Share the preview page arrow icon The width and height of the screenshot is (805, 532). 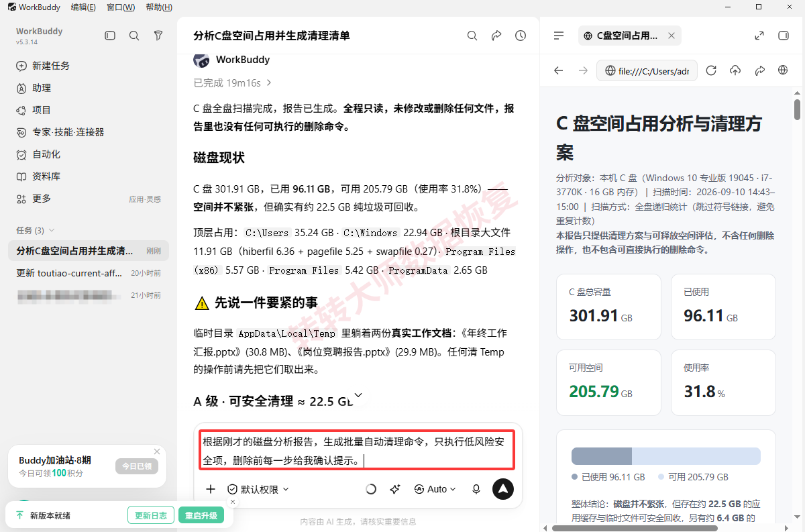759,70
